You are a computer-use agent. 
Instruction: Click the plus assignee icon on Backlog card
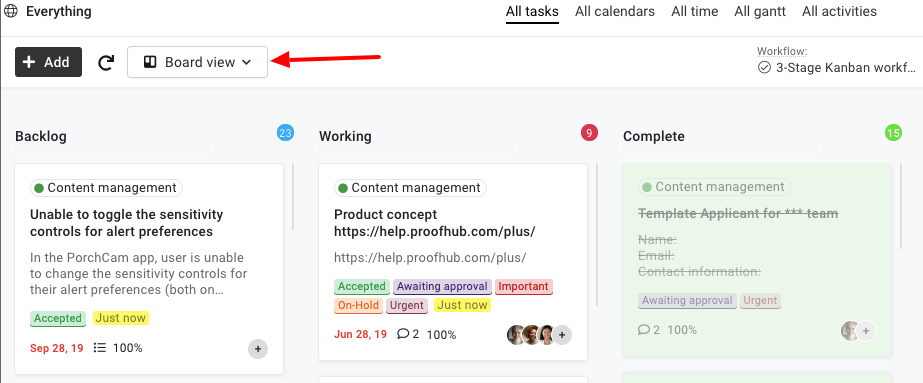[258, 348]
